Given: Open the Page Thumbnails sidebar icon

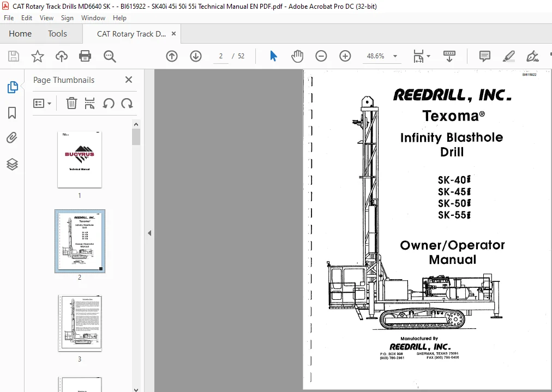Looking at the screenshot, I should point(13,87).
